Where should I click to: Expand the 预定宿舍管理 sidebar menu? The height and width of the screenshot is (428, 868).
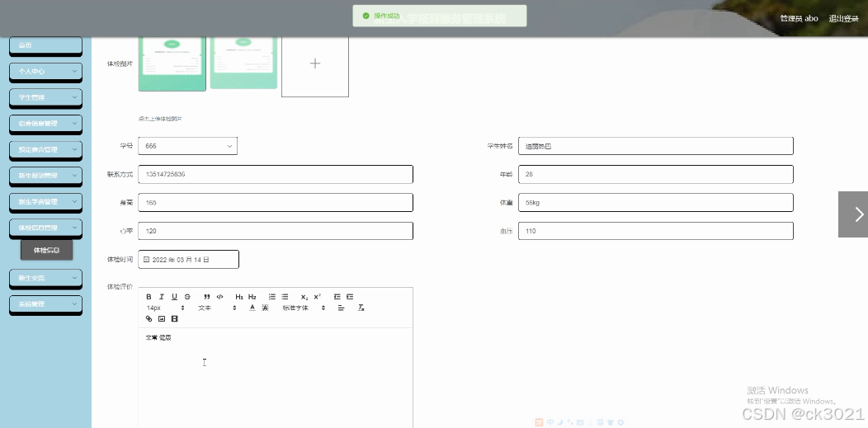click(x=45, y=149)
